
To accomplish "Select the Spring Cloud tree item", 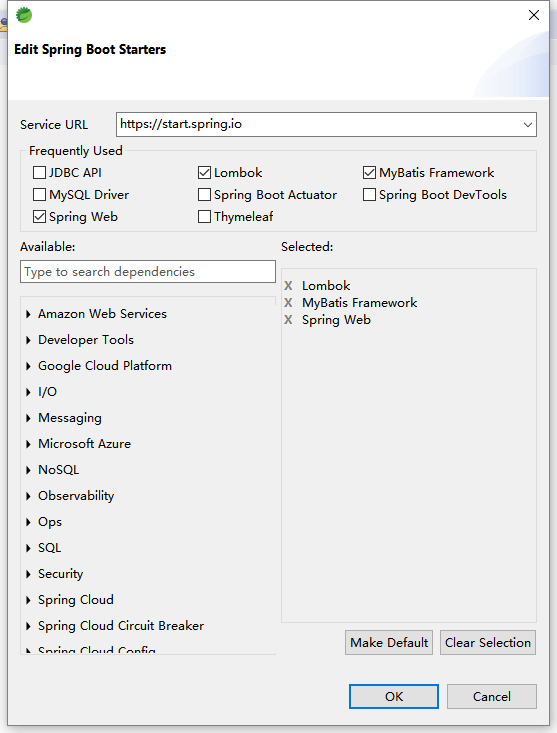I will (76, 600).
